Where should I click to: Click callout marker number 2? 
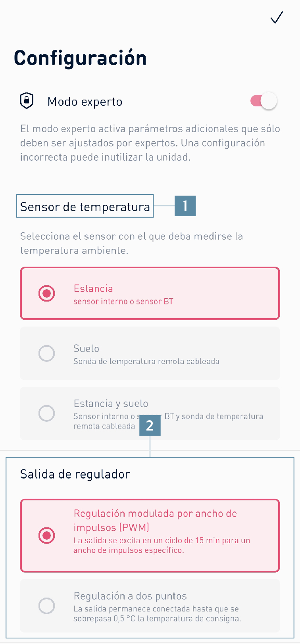tap(150, 425)
